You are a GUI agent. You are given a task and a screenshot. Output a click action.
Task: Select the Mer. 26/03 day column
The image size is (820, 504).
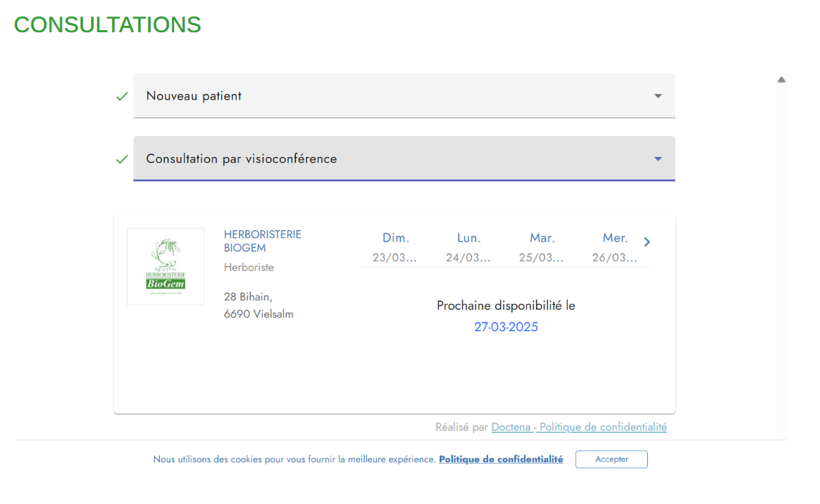tap(615, 247)
